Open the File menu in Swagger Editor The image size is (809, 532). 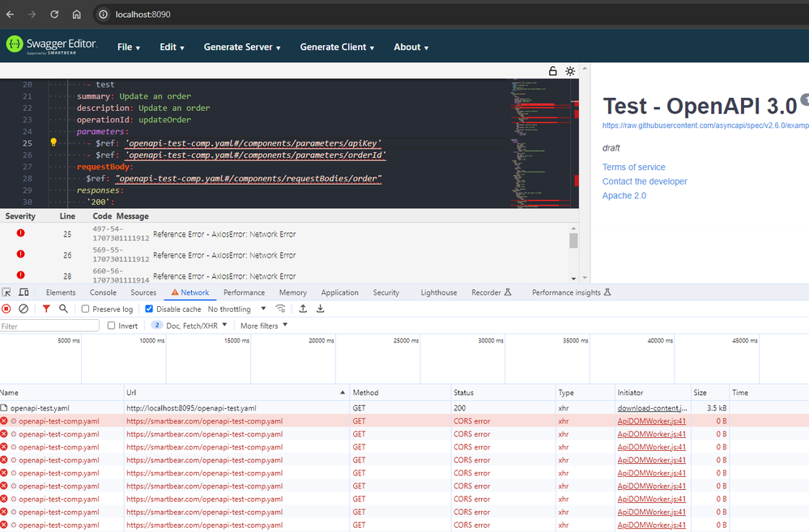129,47
